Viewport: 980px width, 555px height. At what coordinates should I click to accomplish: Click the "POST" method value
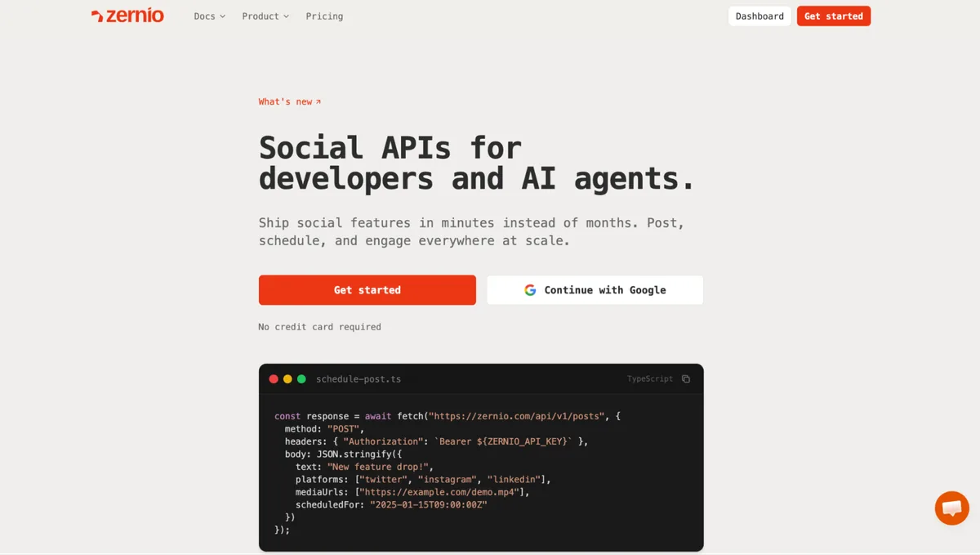pyautogui.click(x=343, y=429)
